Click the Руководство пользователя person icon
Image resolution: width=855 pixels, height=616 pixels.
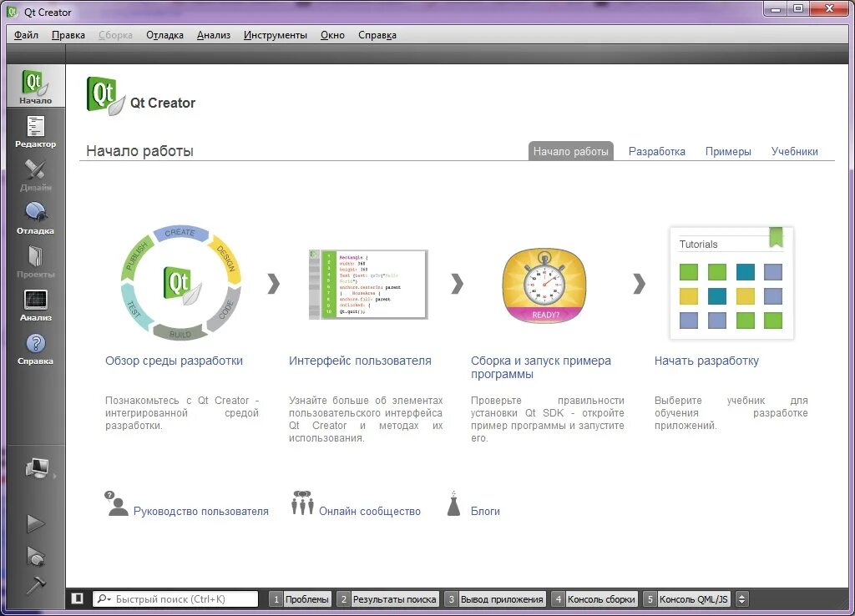116,503
